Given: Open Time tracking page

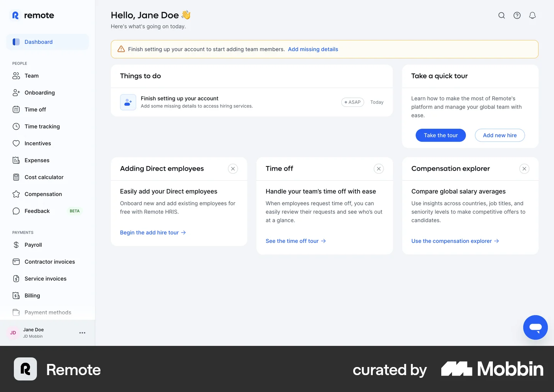Looking at the screenshot, I should (47, 126).
